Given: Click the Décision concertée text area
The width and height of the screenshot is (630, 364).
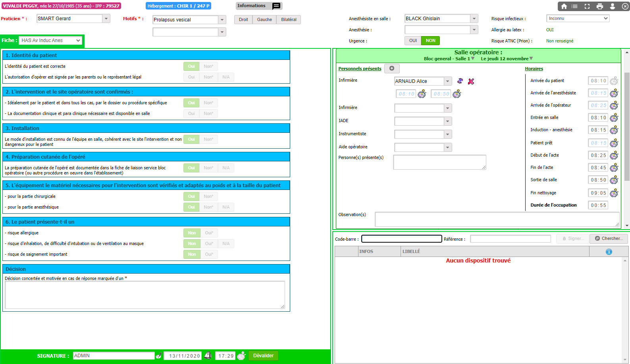Looking at the screenshot, I should coord(145,295).
